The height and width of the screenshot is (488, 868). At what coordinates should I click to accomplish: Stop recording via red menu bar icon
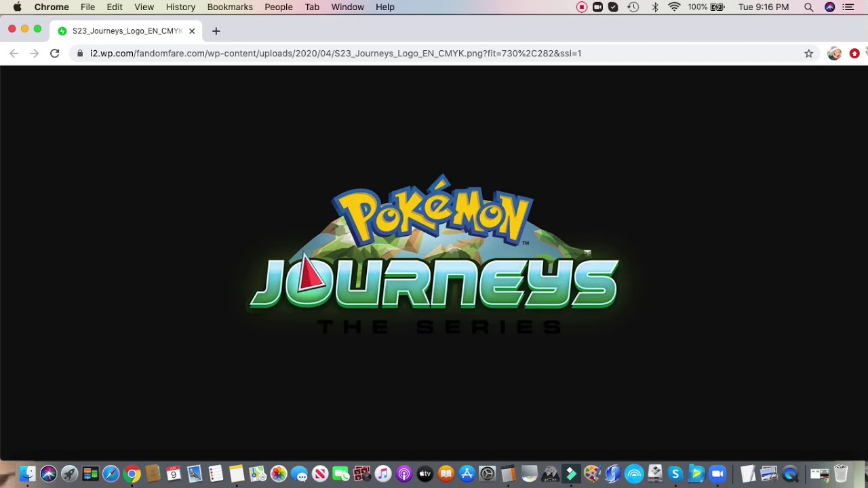click(x=582, y=7)
